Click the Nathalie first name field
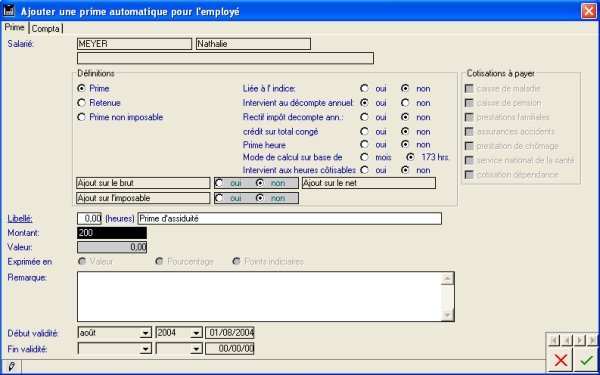 coord(253,44)
